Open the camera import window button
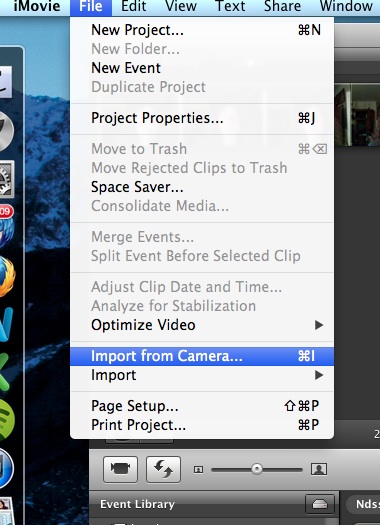Viewport: 380px width, 525px height. tap(121, 469)
